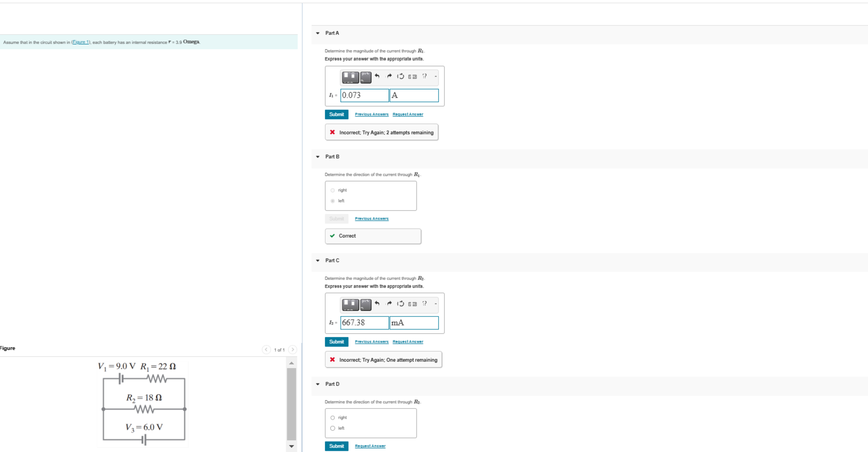Viewport: 868px width, 452px height.
Task: Open keyboard shortcuts in Part C toolbar
Action: (x=412, y=304)
